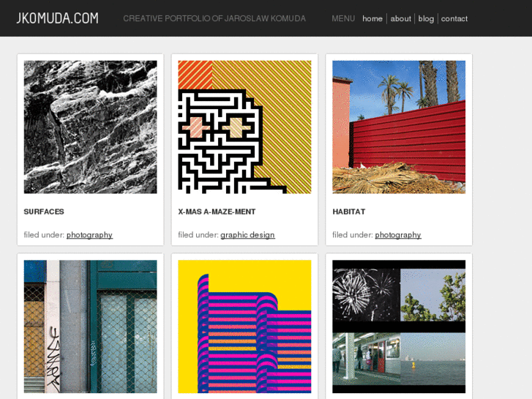Viewport: 532px width, 399px height.
Task: Open the fireworks and train collage thumbnail
Action: [399, 327]
